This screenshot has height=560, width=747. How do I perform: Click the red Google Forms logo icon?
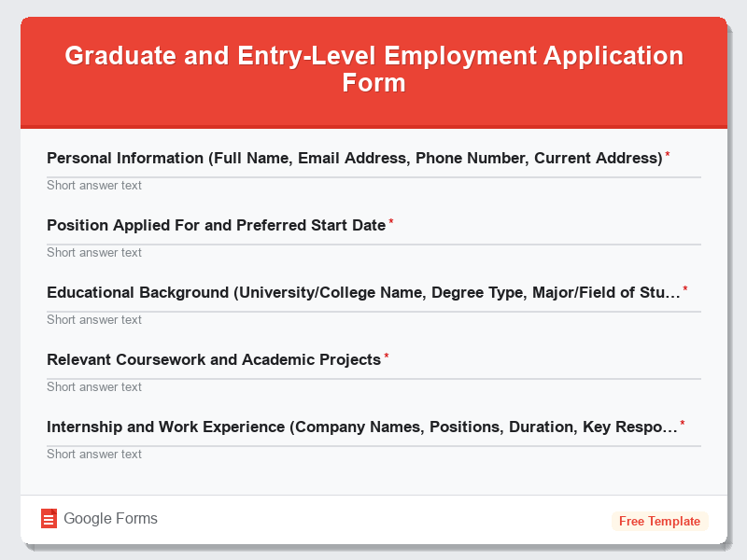[x=49, y=518]
